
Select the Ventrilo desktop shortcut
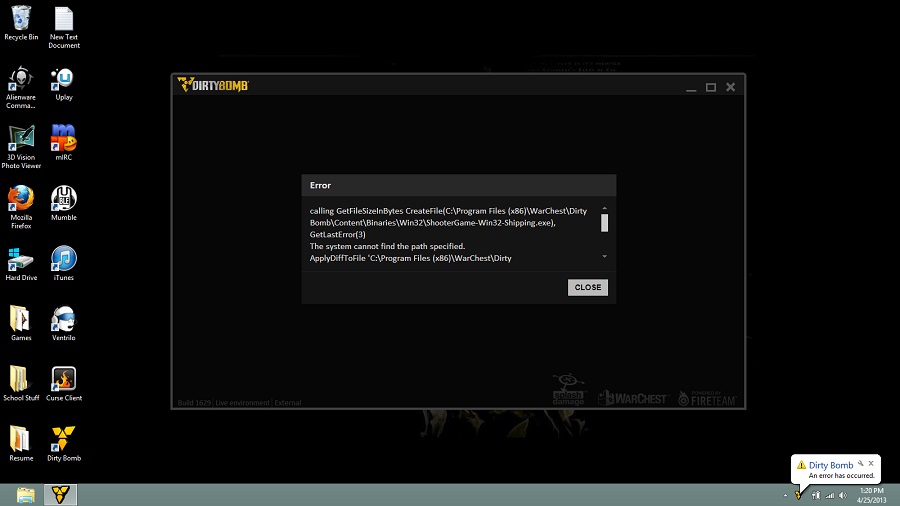pos(63,319)
